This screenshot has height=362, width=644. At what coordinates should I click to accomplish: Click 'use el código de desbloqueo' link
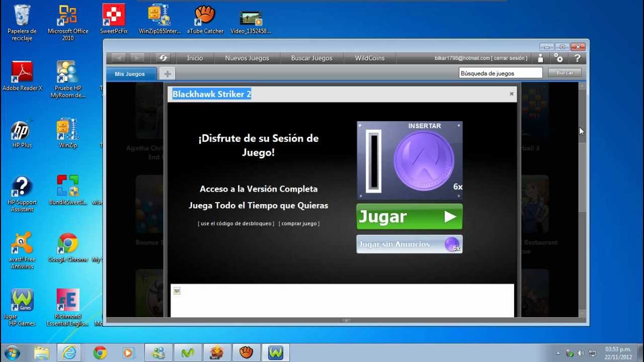236,223
